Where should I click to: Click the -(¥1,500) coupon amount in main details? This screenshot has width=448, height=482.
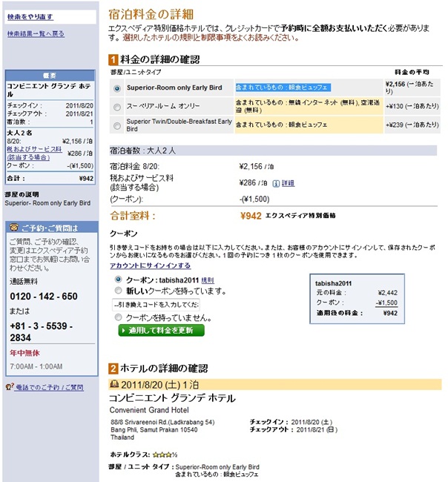click(x=254, y=199)
